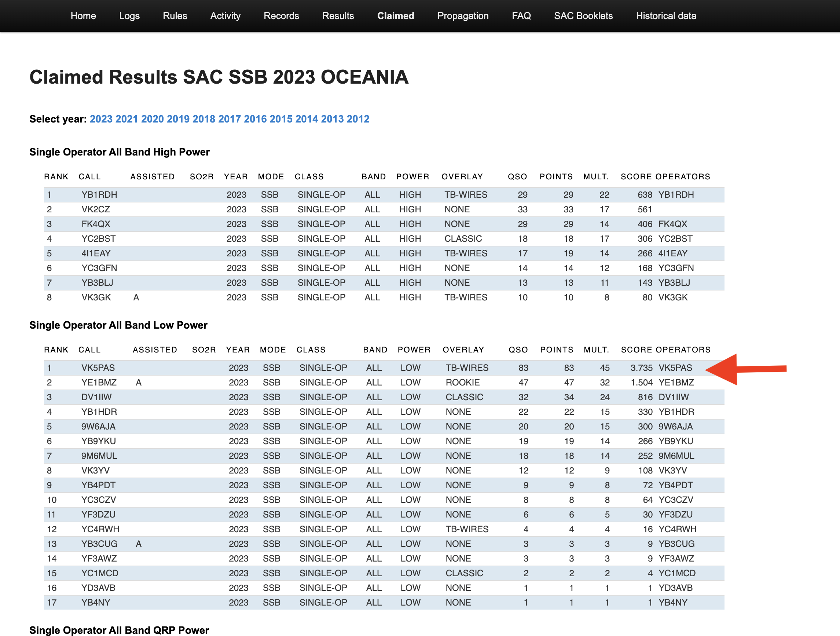Select the Claimed navigation tab
The width and height of the screenshot is (840, 636).
(395, 16)
